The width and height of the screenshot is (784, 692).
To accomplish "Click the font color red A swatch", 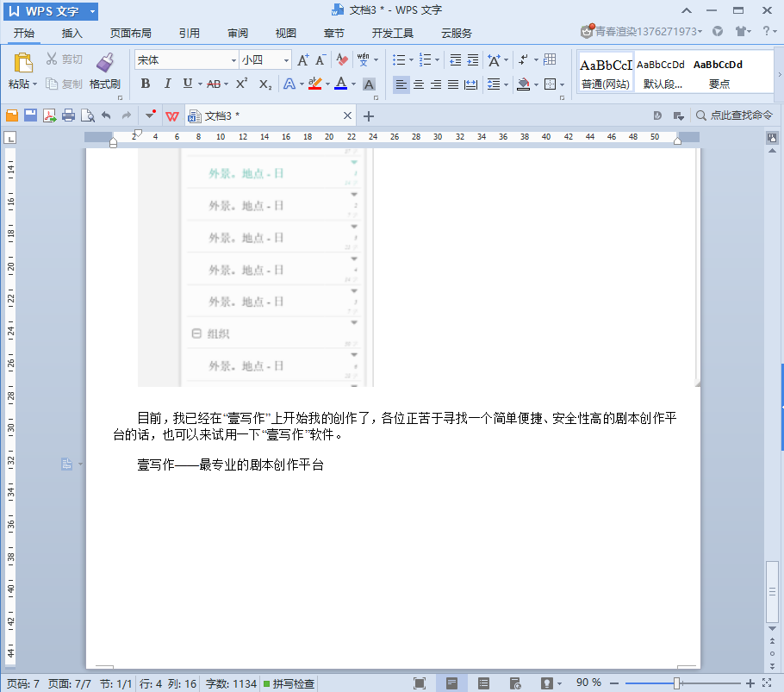I will click(341, 84).
